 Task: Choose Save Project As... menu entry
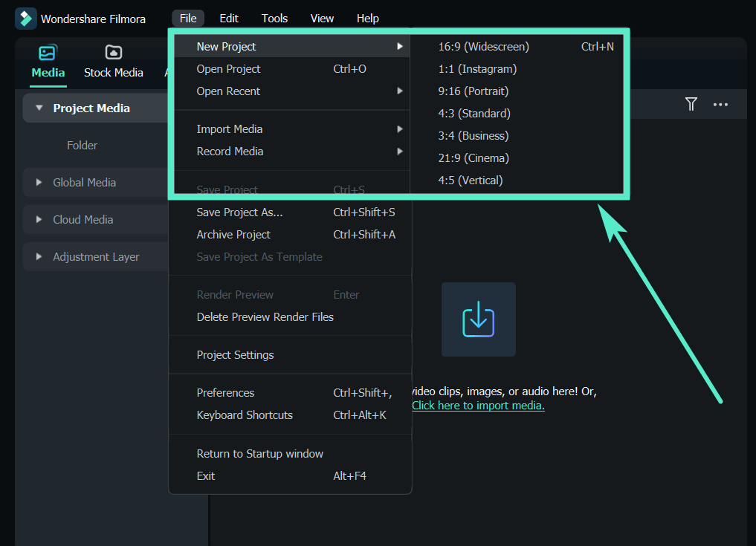[x=290, y=212]
